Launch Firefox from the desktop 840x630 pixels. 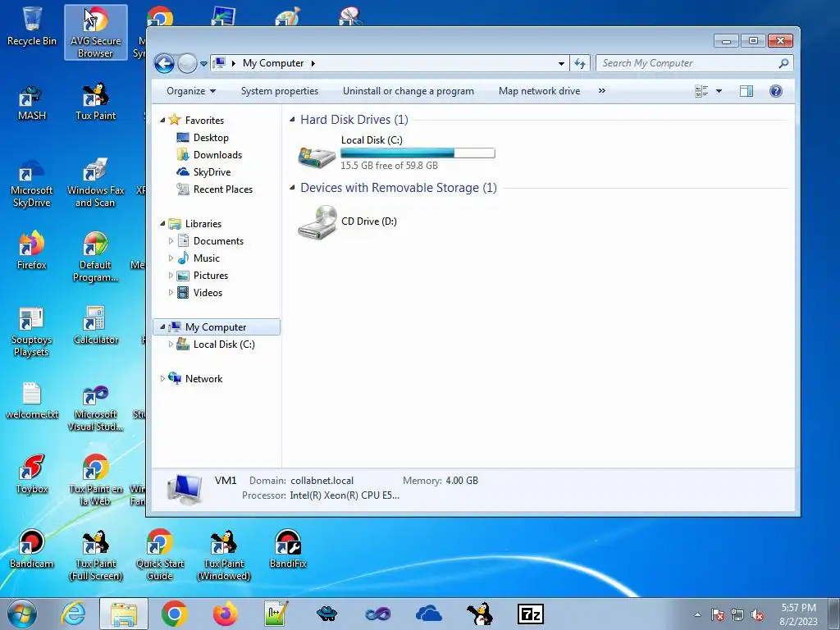point(32,251)
